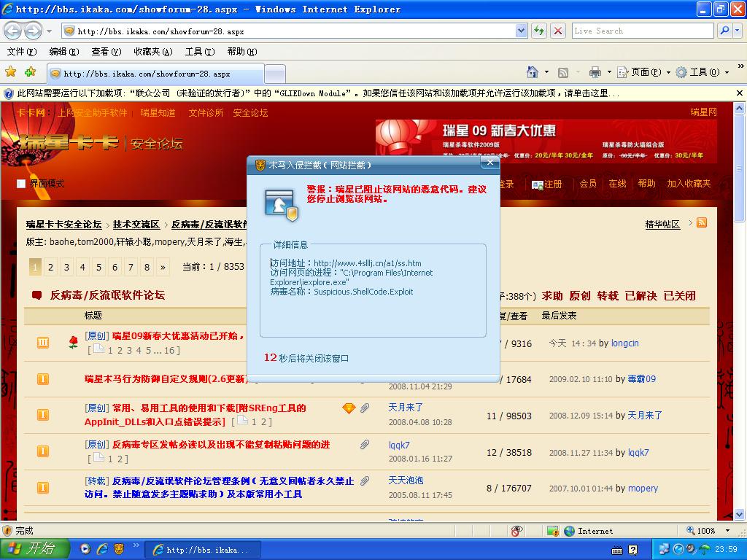Go to forum page 2
Image resolution: width=747 pixels, height=560 pixels.
[x=50, y=267]
